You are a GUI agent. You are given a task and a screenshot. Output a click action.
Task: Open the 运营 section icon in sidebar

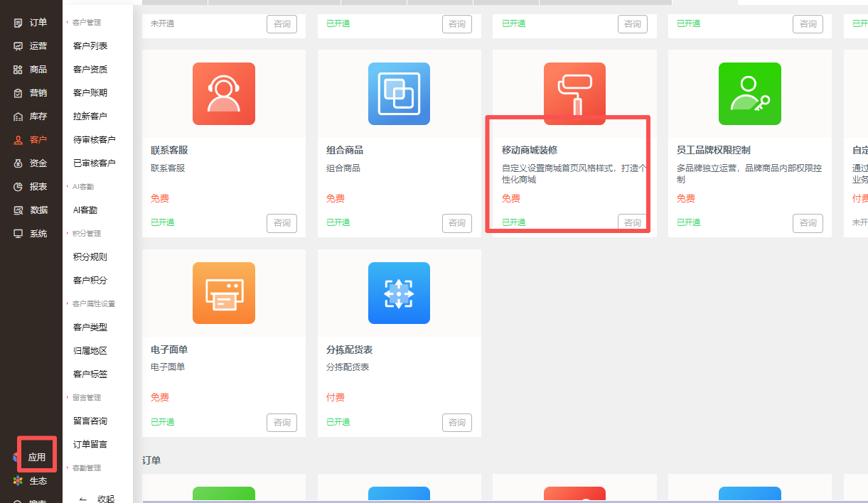click(x=18, y=46)
